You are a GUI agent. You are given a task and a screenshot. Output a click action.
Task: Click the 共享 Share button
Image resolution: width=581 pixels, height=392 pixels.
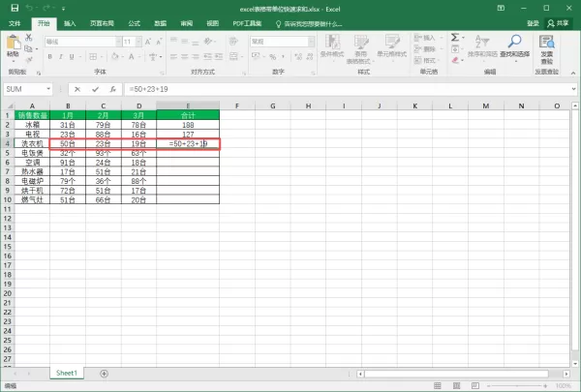point(558,23)
